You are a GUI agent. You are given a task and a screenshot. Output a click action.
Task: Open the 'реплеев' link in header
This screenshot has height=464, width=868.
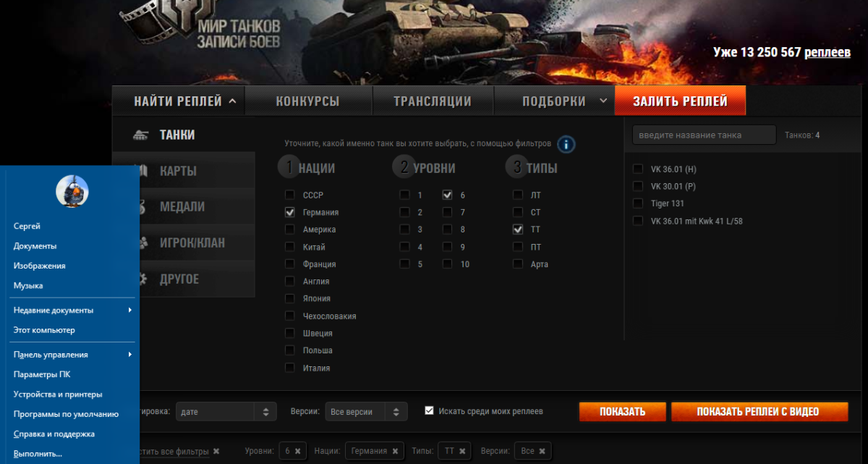pos(827,52)
